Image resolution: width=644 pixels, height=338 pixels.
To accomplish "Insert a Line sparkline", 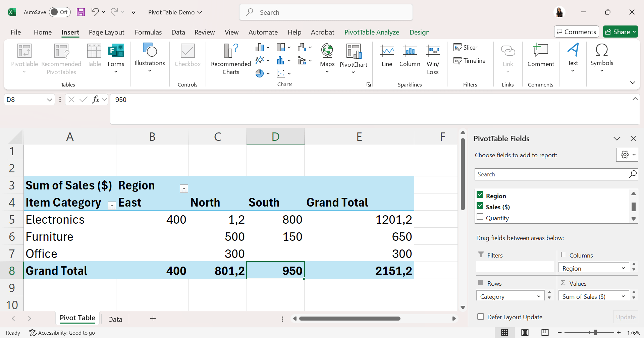I will (x=387, y=52).
